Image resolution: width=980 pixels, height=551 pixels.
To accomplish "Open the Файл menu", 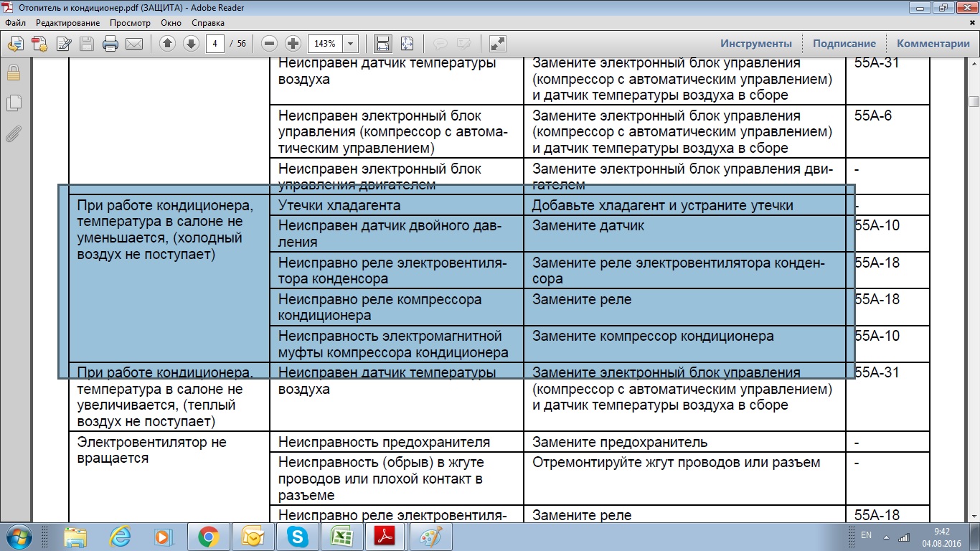I will pyautogui.click(x=14, y=23).
